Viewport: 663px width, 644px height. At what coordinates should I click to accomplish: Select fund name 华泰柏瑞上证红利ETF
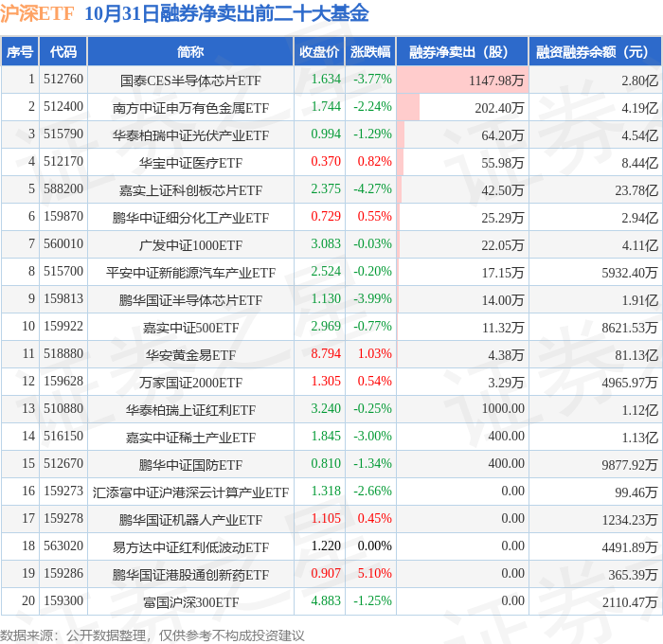(190, 410)
